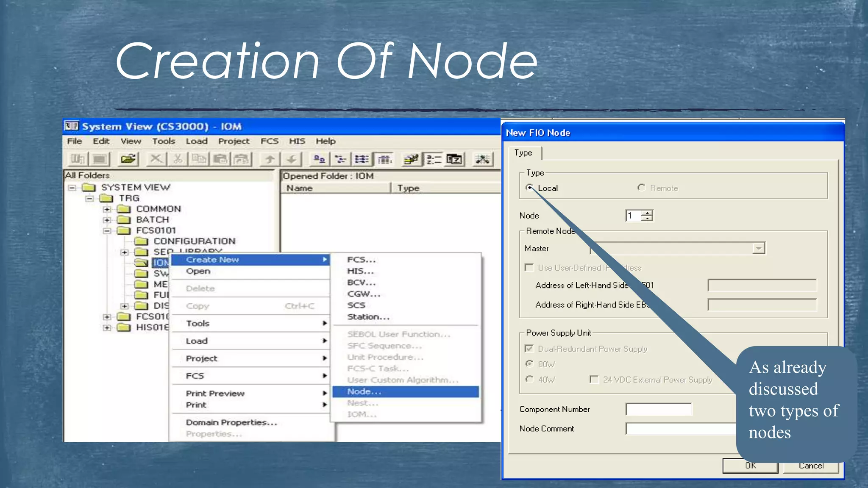Collapse the FCS0101 tree node
The height and width of the screenshot is (488, 868).
click(x=107, y=231)
